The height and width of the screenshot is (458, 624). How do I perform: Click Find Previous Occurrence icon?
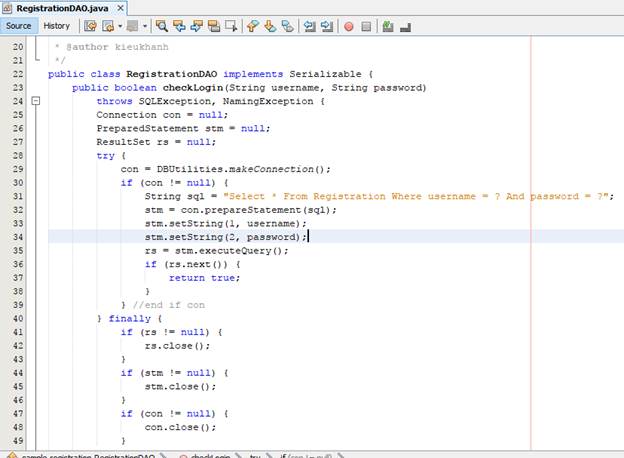(179, 26)
